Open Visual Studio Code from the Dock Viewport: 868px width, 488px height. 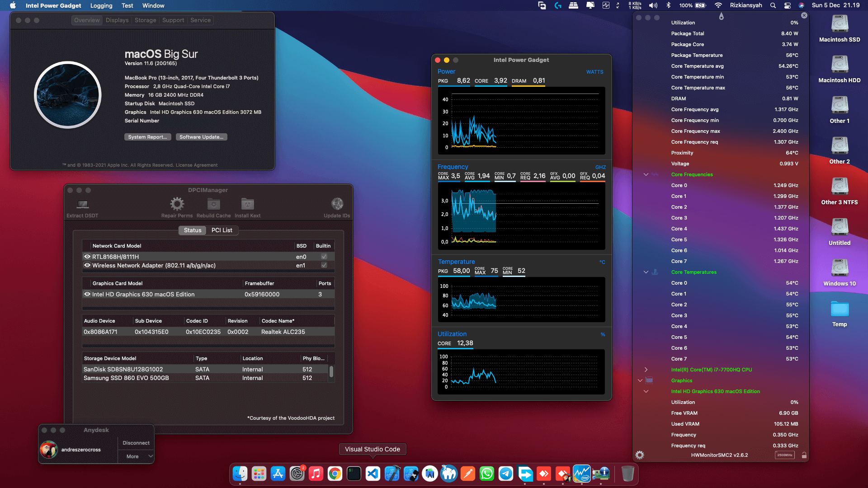click(x=373, y=474)
